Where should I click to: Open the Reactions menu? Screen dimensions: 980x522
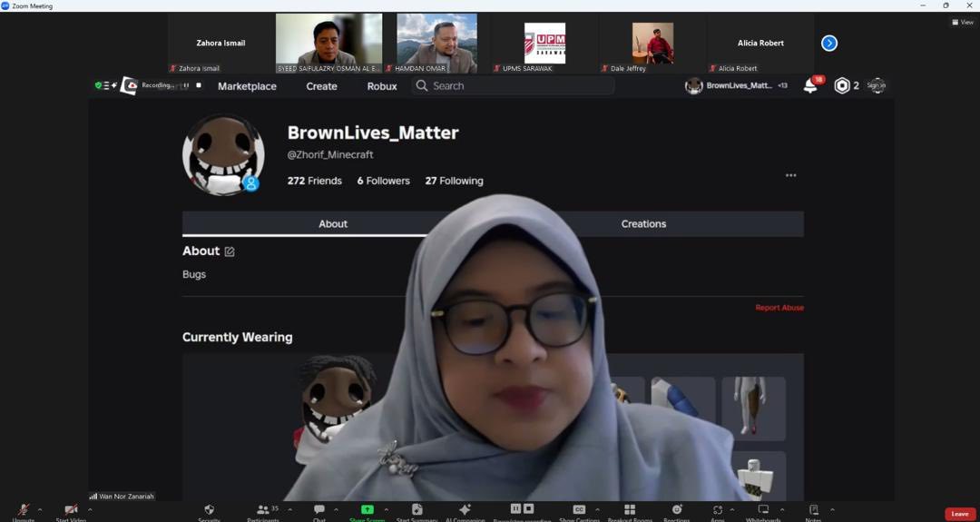677,512
